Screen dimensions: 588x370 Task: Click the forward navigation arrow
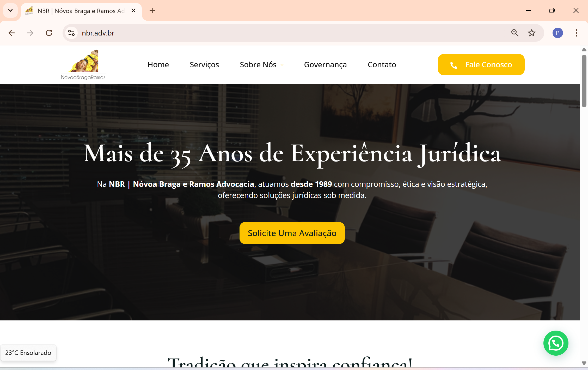click(30, 33)
